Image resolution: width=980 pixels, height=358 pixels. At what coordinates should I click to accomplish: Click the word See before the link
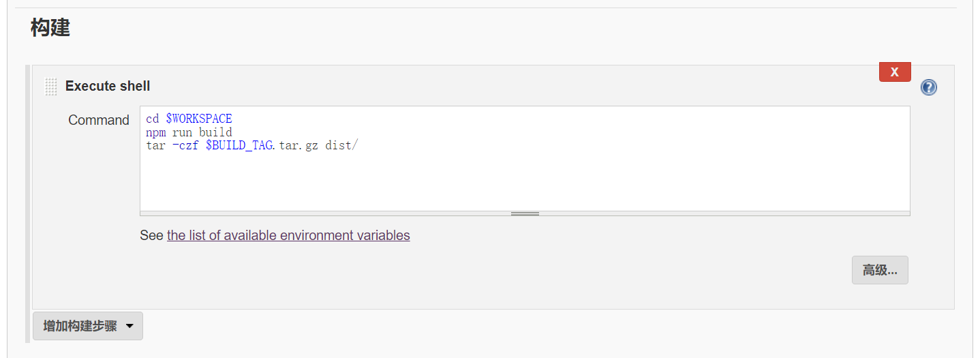151,235
